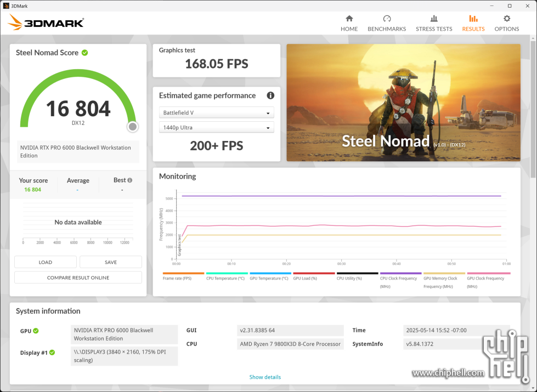Toggle GPU Temperature legend swatch
The width and height of the screenshot is (537, 392).
click(x=270, y=273)
